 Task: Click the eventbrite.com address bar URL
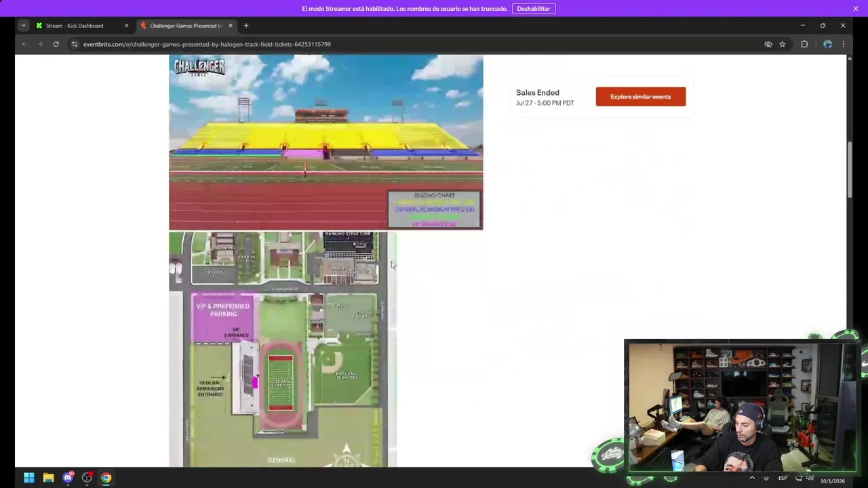coord(207,44)
